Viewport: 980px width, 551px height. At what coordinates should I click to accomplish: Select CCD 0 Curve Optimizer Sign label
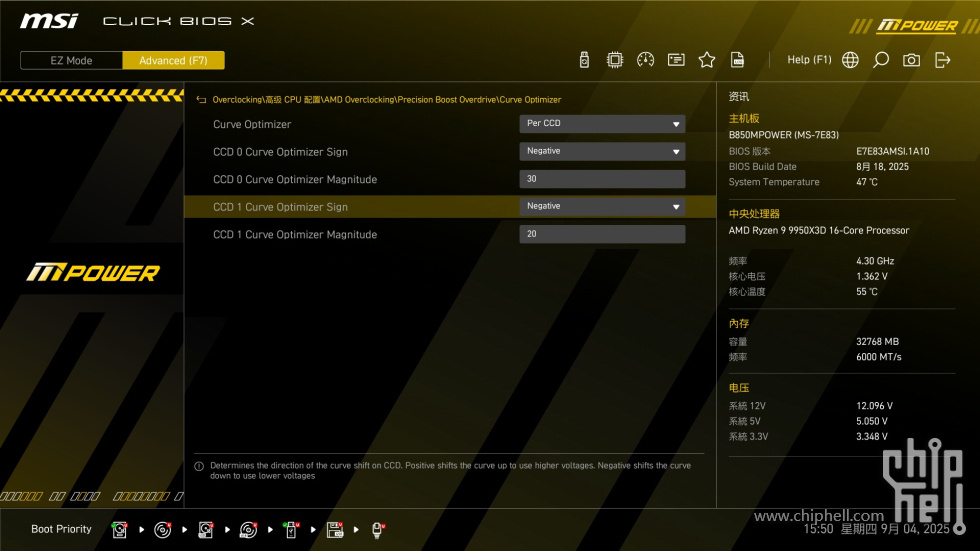[x=280, y=152]
